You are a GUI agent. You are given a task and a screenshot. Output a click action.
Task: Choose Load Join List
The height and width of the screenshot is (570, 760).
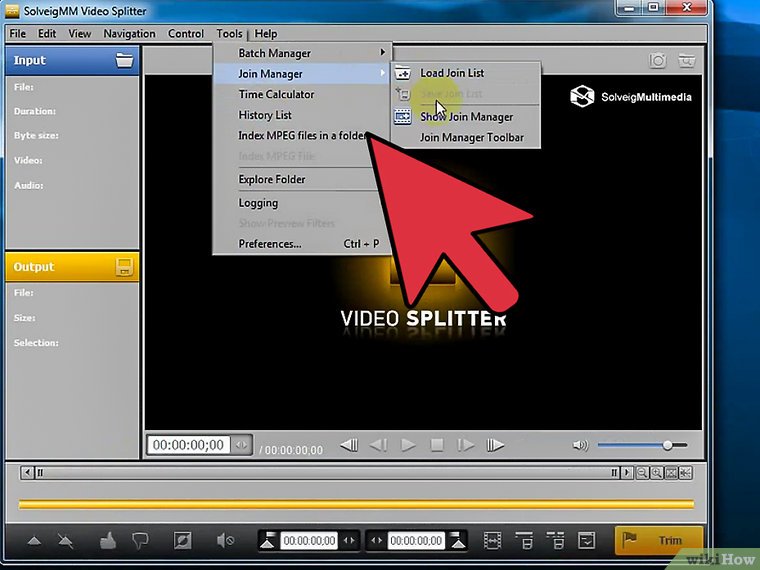coord(453,73)
